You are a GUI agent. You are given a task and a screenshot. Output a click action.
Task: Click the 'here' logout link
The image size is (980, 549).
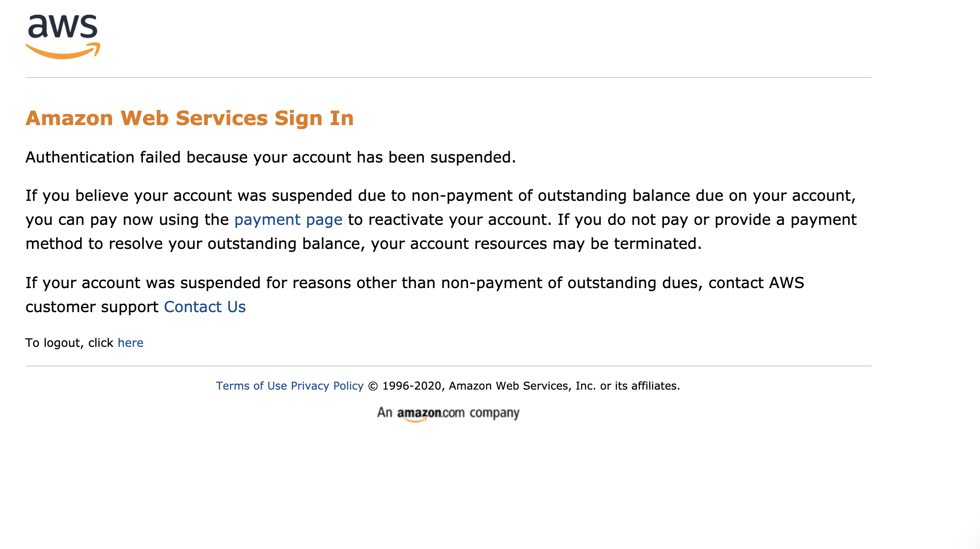[130, 343]
